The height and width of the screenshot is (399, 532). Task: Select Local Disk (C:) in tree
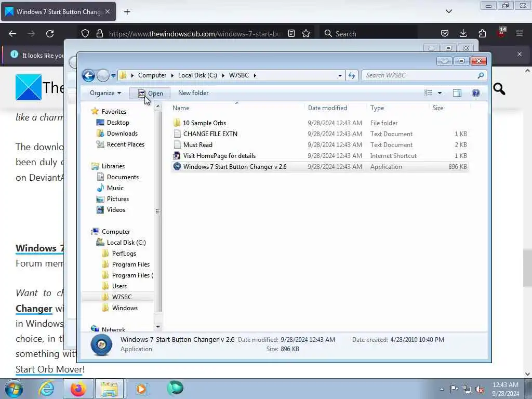126,242
